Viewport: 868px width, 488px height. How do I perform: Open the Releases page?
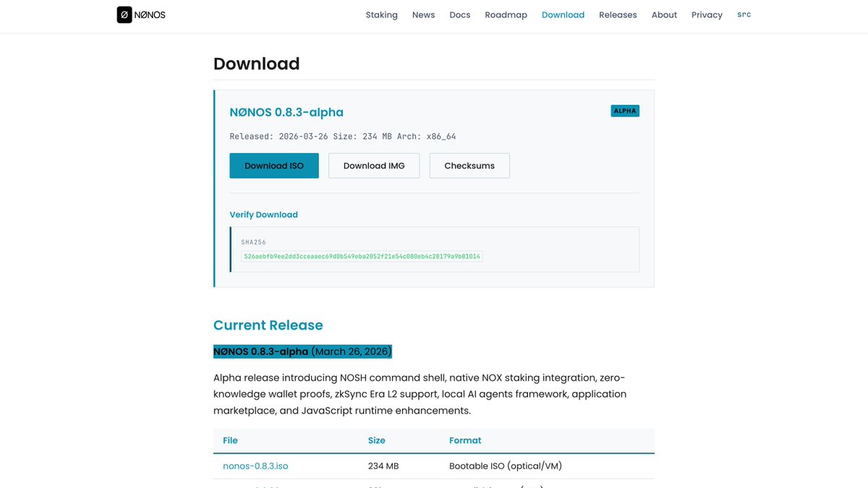click(x=618, y=14)
